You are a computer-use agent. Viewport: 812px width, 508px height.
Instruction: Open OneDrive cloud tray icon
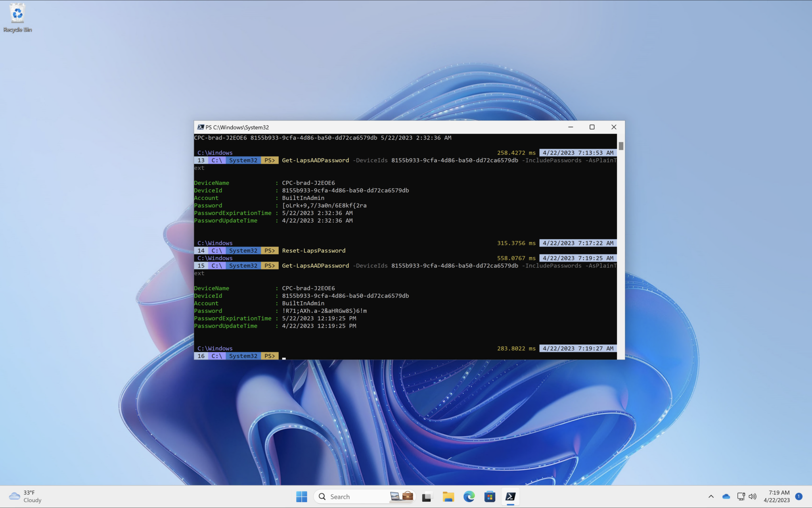point(726,496)
